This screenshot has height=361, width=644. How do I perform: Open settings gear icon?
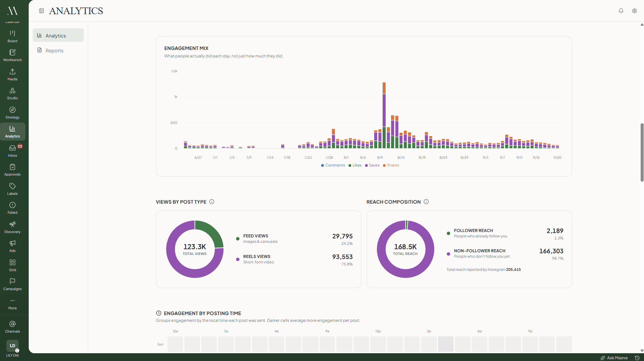634,11
